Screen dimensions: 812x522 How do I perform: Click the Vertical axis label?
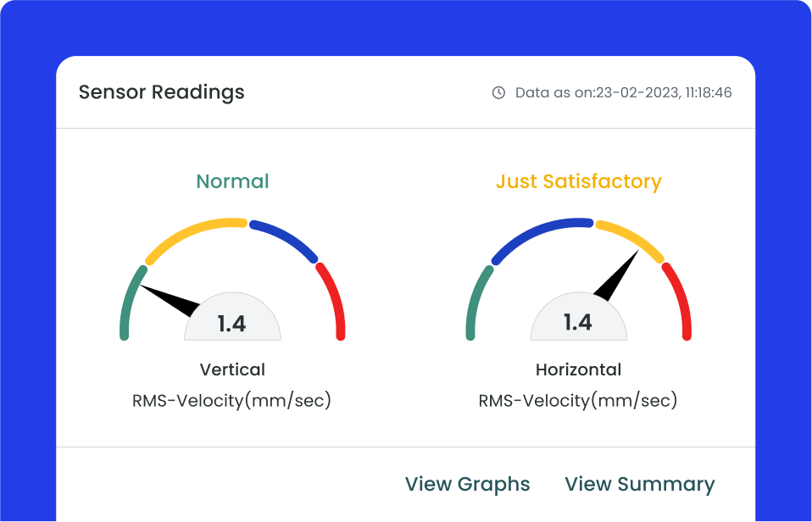pyautogui.click(x=232, y=369)
